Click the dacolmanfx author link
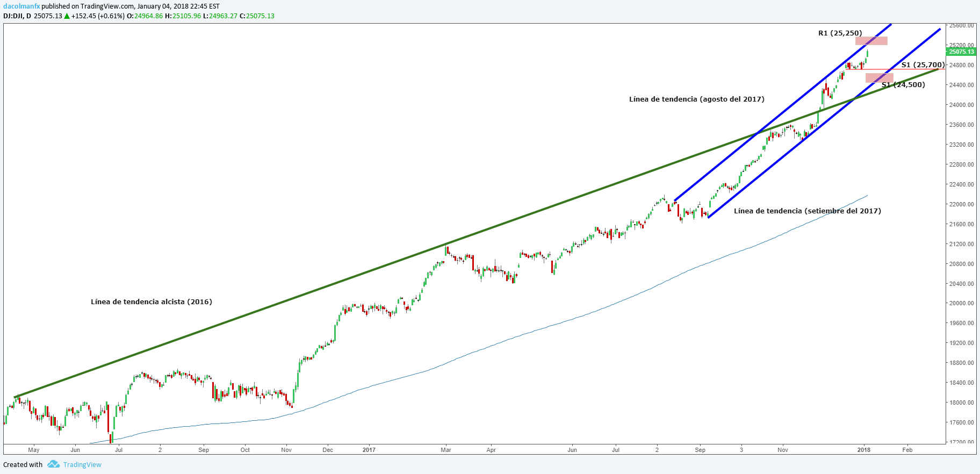Image resolution: width=980 pixels, height=474 pixels. click(x=21, y=6)
